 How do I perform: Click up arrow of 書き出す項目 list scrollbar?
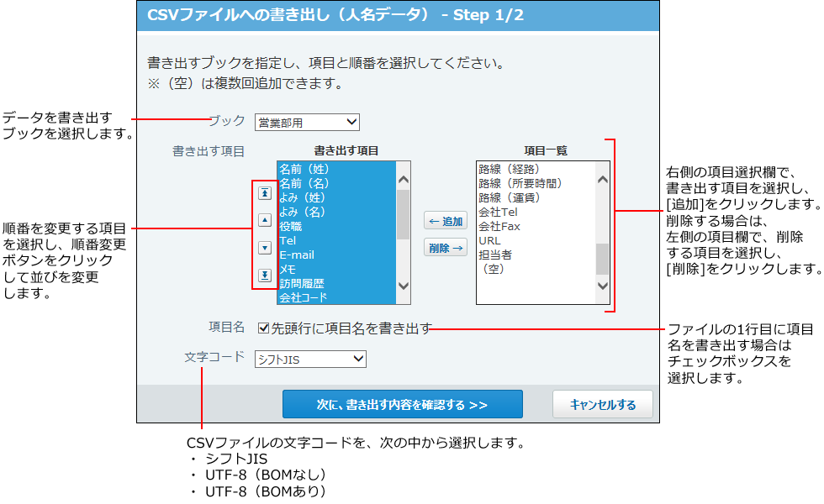click(403, 180)
